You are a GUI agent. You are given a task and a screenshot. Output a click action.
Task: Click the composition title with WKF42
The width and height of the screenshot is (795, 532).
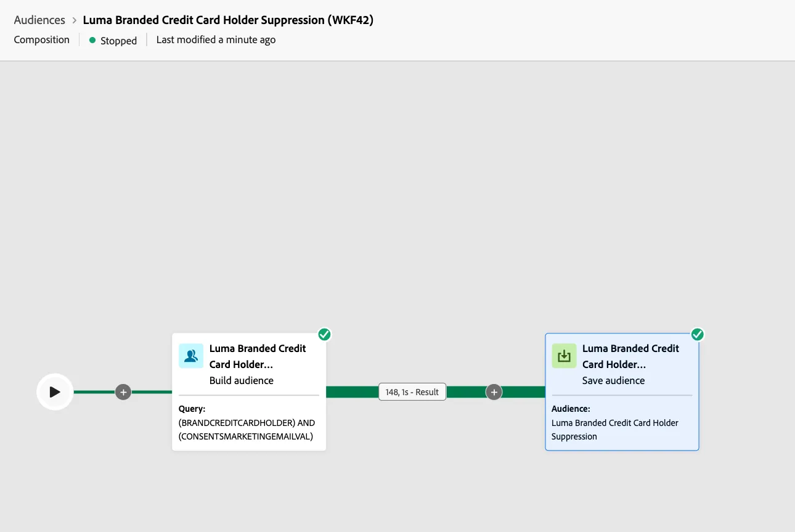[228, 20]
